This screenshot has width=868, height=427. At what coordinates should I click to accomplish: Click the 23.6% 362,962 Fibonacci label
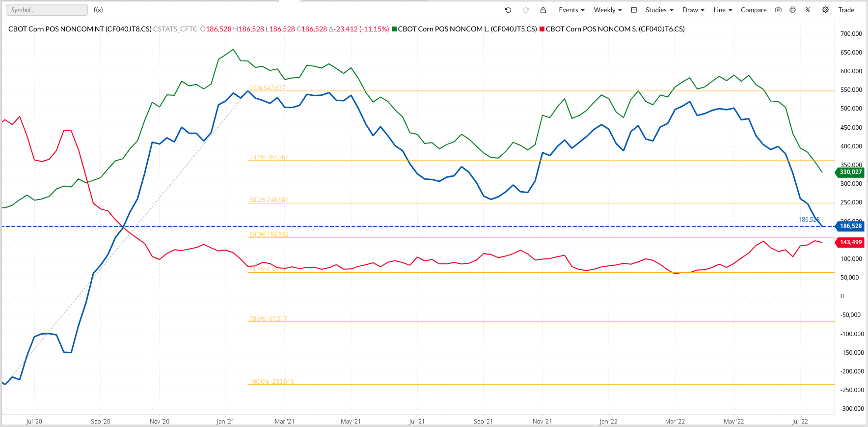click(269, 157)
